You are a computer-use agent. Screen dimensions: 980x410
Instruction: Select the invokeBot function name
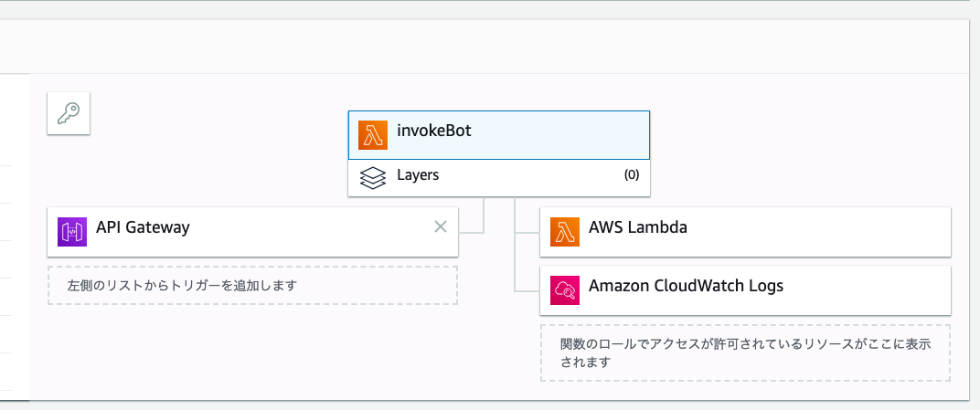click(434, 131)
